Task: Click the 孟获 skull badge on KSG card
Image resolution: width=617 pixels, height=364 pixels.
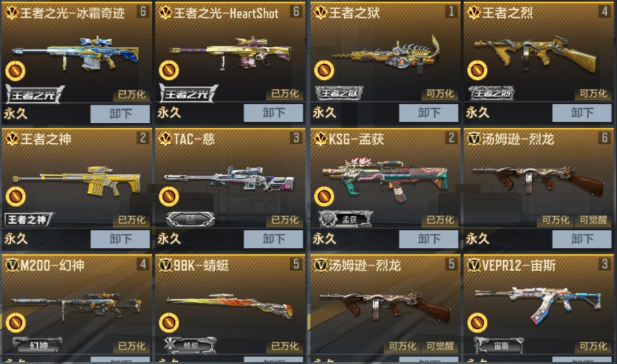Action: pyautogui.click(x=345, y=219)
